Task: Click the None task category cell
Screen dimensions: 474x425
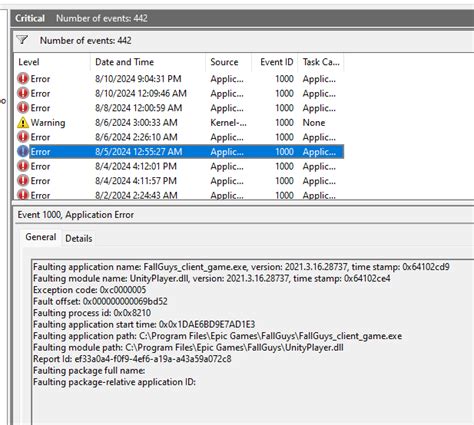Action: click(314, 123)
